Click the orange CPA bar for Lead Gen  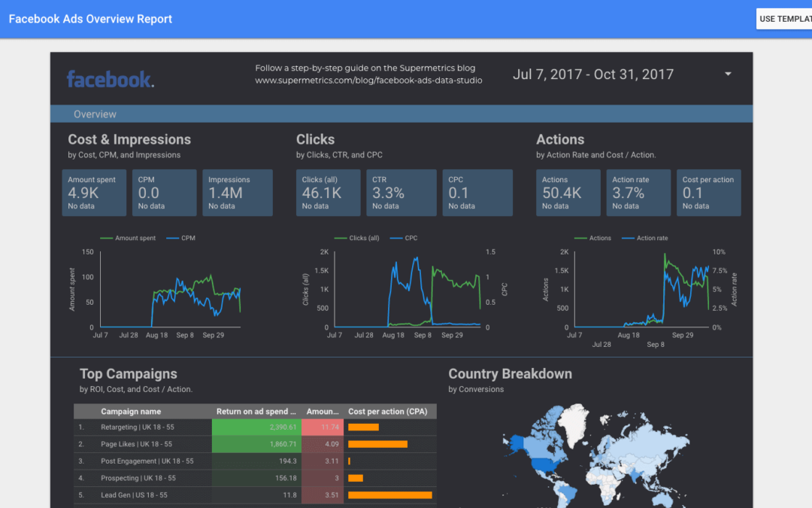point(389,495)
